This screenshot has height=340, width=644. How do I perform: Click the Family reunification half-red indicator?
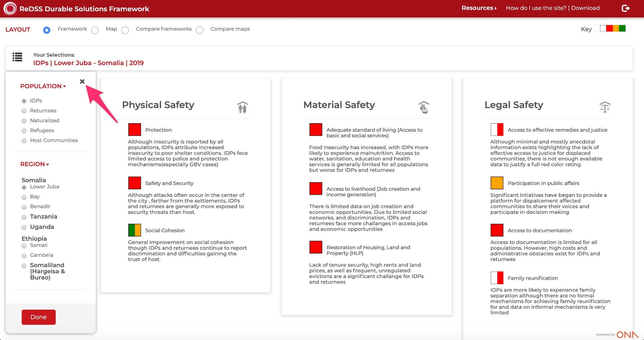tap(497, 278)
